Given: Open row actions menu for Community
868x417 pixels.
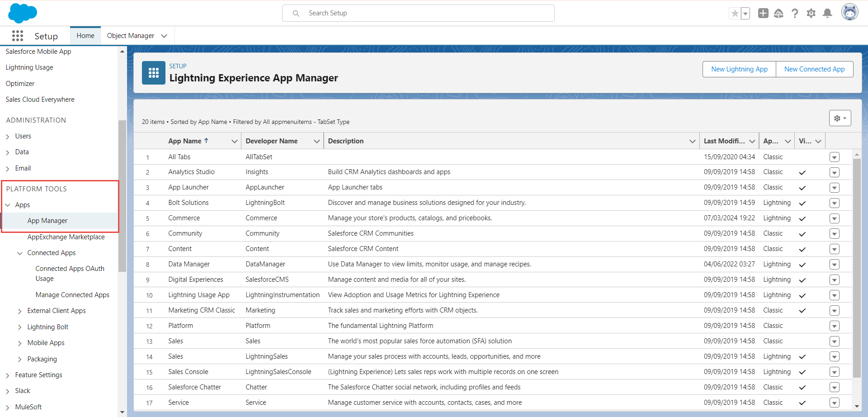Looking at the screenshot, I should coord(835,234).
